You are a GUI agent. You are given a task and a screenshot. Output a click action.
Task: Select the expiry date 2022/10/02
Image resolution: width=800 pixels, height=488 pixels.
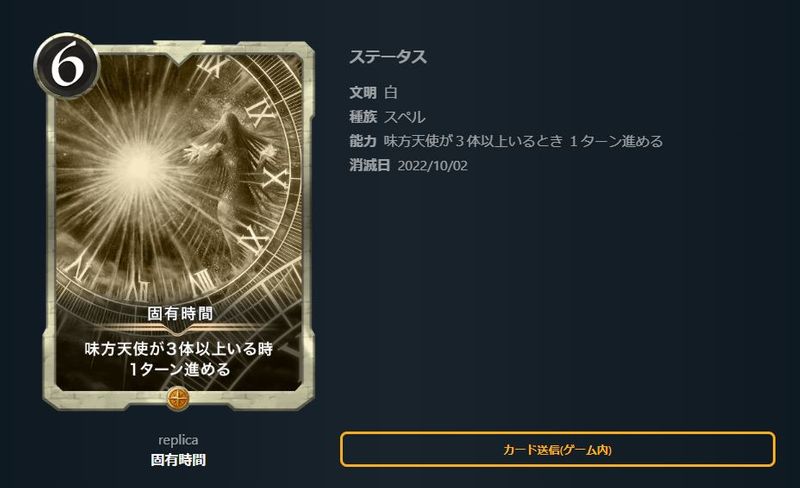(x=432, y=165)
